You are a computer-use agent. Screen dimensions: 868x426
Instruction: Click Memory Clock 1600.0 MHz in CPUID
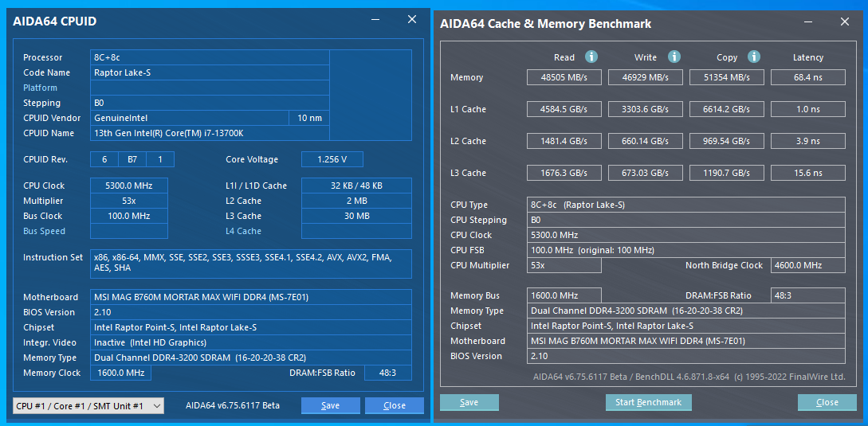(120, 373)
